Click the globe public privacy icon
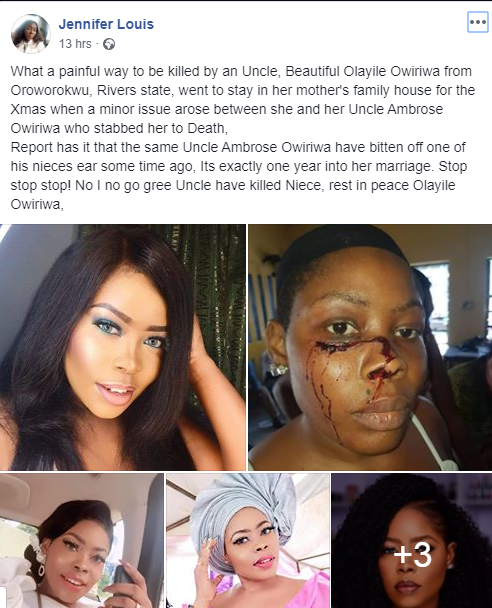Screen dimensions: 492x608 [x=109, y=44]
